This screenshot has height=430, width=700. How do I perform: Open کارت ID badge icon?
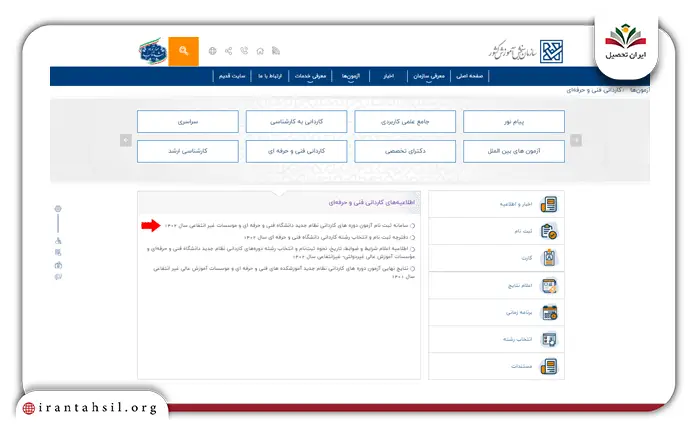click(x=549, y=258)
